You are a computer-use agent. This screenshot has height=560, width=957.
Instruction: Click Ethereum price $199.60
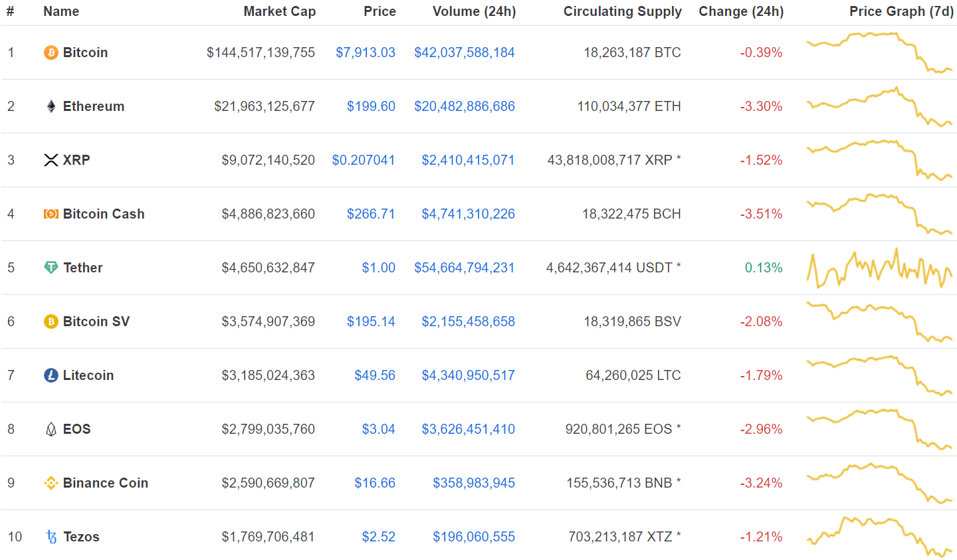coord(371,106)
